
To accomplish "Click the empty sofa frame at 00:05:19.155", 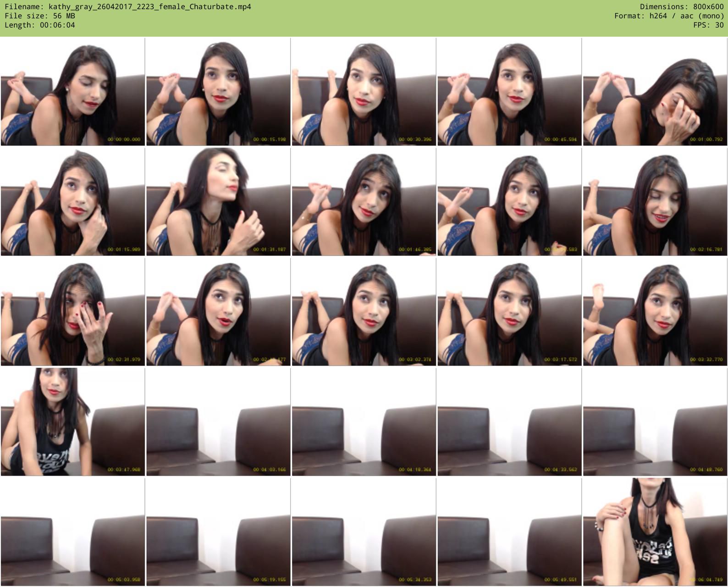I will [218, 532].
